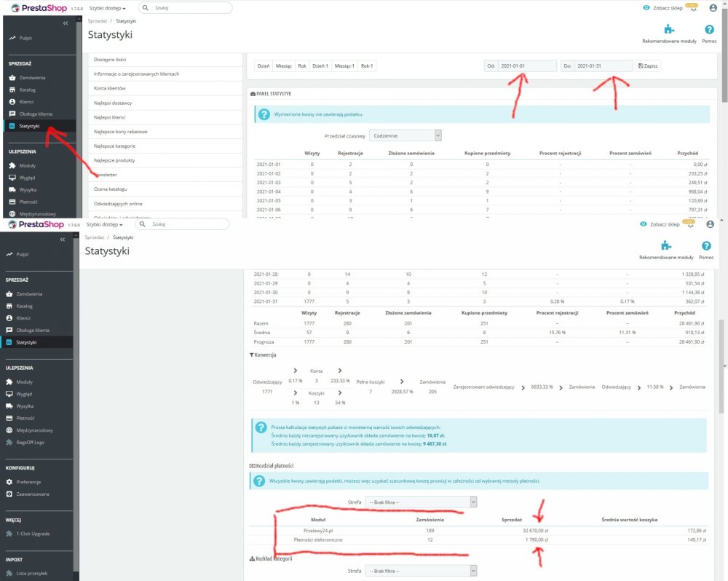The image size is (728, 581).
Task: Open Najlepsze bony rabatowe statistics module
Action: pyautogui.click(x=165, y=132)
